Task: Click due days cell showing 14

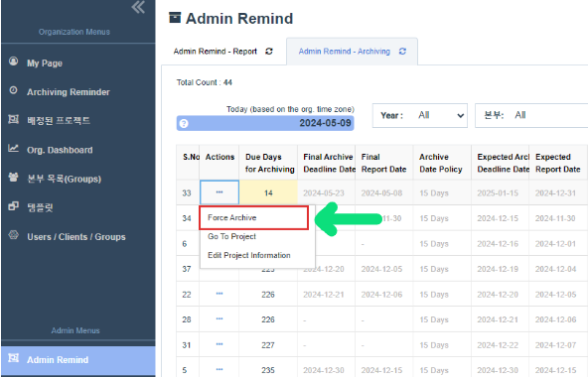Action: point(268,192)
